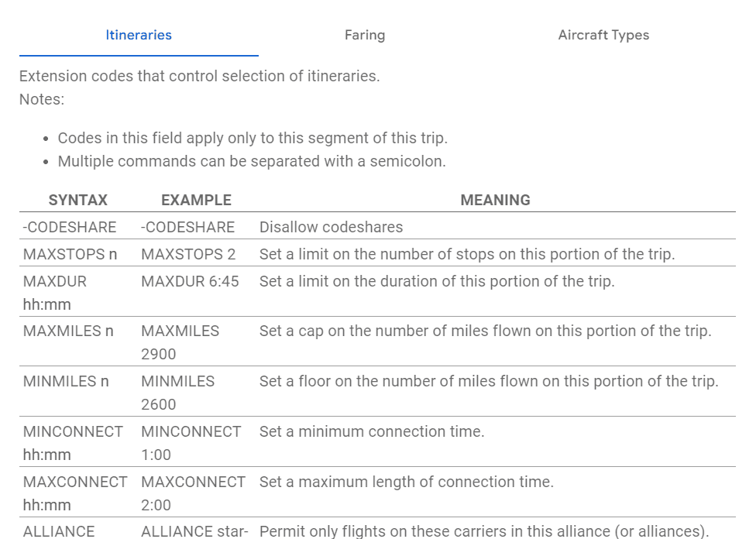The width and height of the screenshot is (756, 539).
Task: Click the ALLIANCE syntax cell
Action: (x=59, y=531)
